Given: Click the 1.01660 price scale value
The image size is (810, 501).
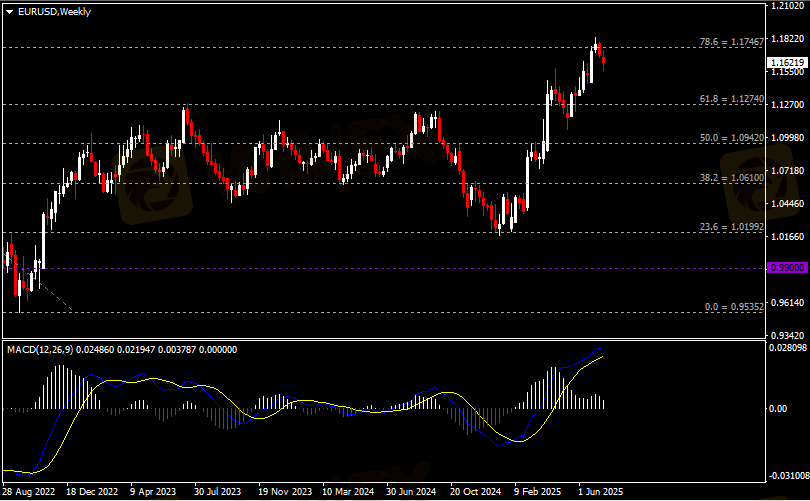Looking at the screenshot, I should coord(787,237).
